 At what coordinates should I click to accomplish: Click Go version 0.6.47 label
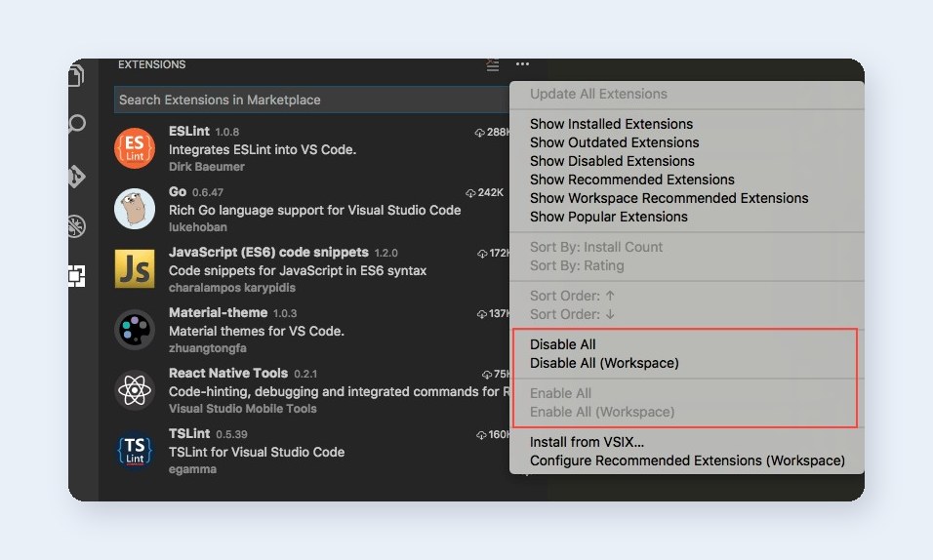pos(208,193)
